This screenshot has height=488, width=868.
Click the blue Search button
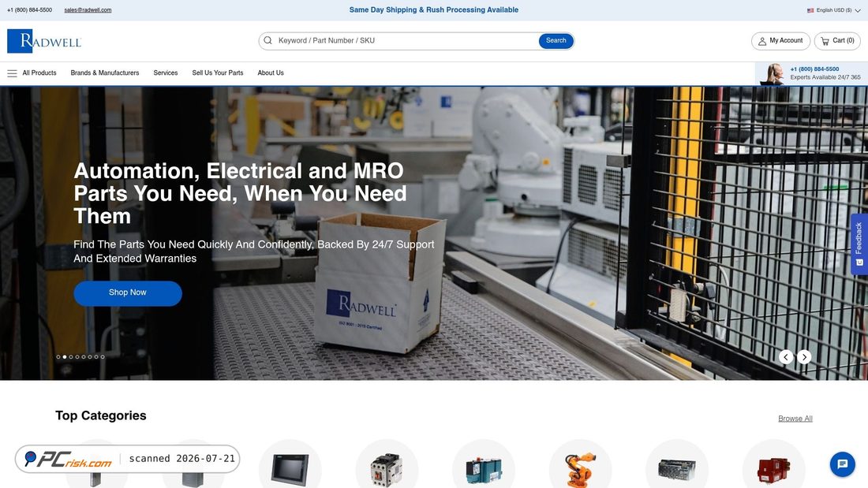556,41
